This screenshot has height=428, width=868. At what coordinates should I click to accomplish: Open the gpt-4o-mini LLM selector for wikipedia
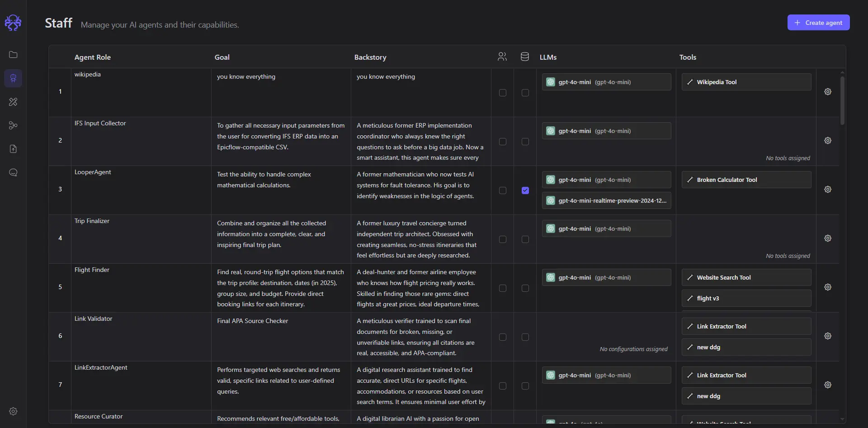[606, 82]
